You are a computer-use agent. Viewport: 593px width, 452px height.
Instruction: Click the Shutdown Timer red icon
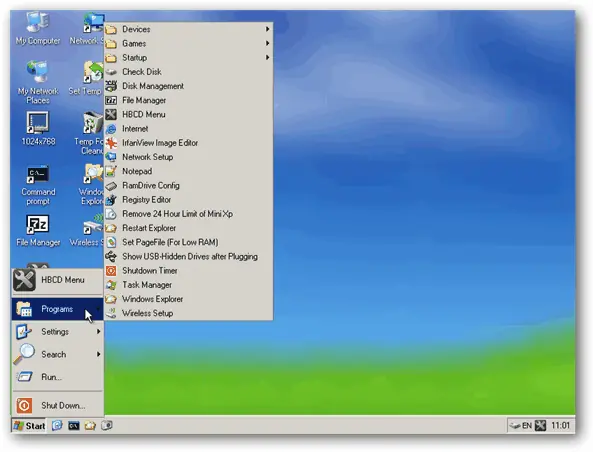[x=111, y=270]
